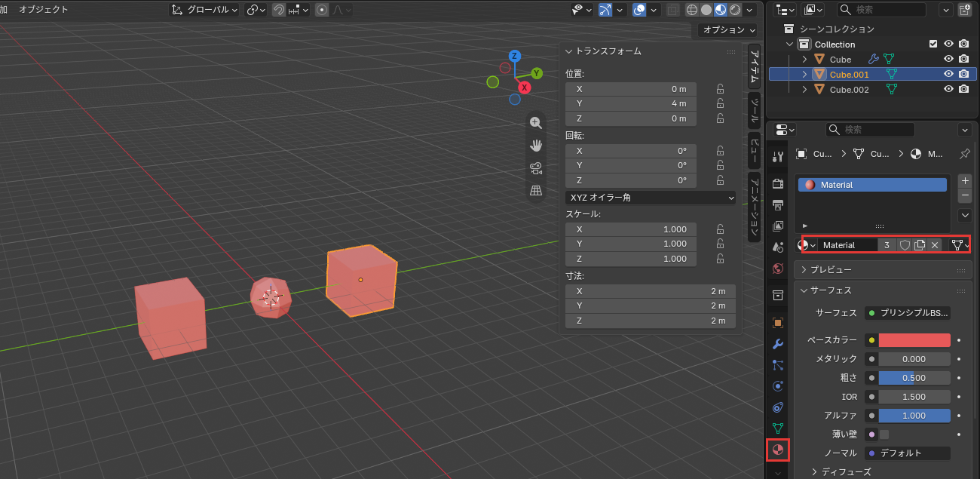Collapse the Collection tree in the outliner
The image size is (980, 479).
[790, 45]
